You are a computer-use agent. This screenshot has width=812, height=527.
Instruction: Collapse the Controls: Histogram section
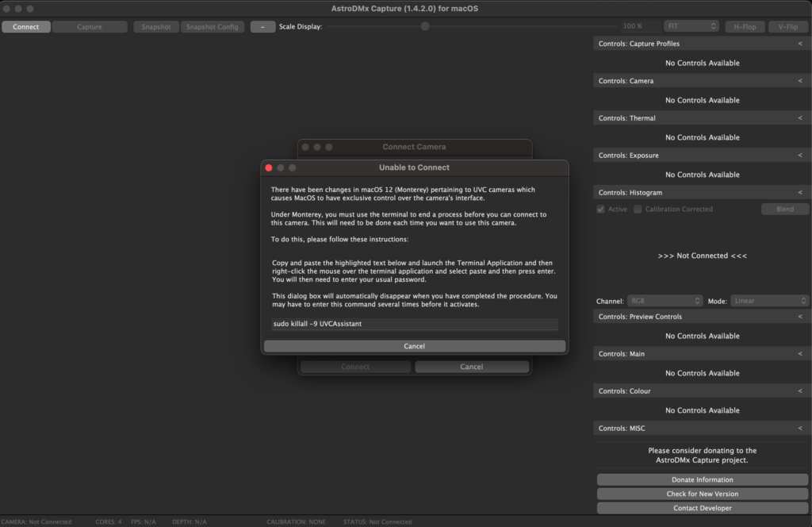800,192
